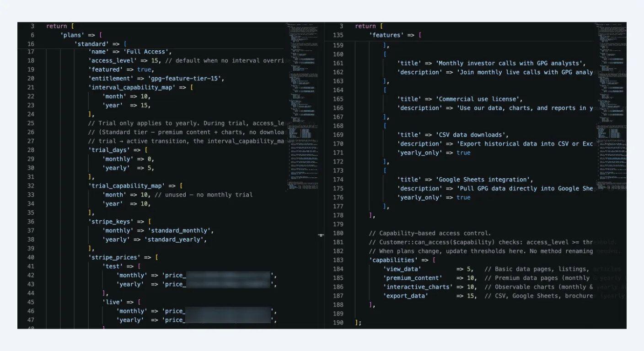Click line number 22 in the left gutter
Screen dimensions: 644x351
[x=31, y=96]
